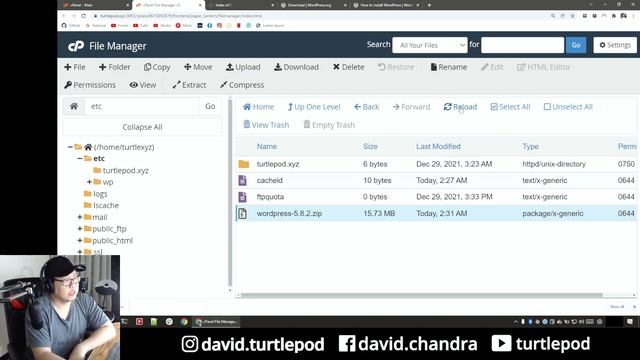Screen dimensions: 640x360
Task: Click the home icon beside path field
Action: (x=74, y=106)
